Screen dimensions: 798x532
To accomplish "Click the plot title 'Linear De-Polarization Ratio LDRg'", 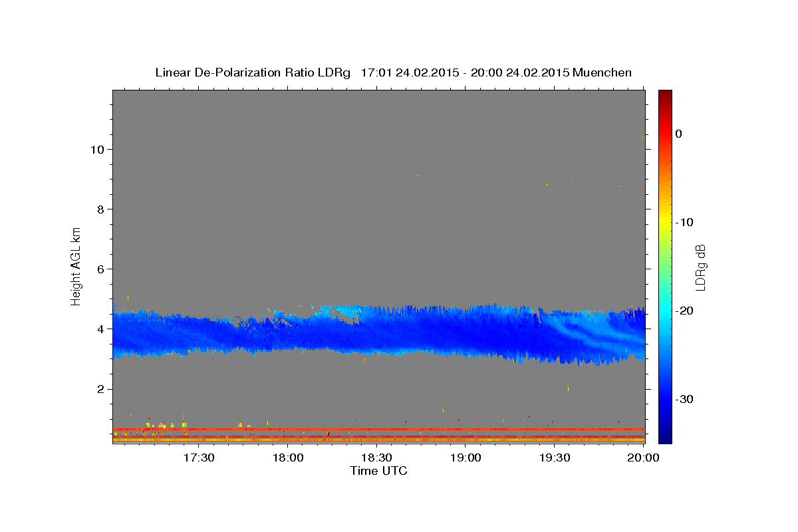I will 253,72.
